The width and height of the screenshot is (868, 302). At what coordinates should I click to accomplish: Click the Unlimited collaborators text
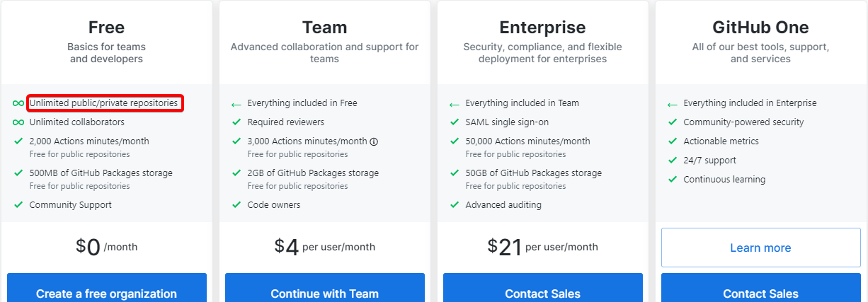coord(77,122)
